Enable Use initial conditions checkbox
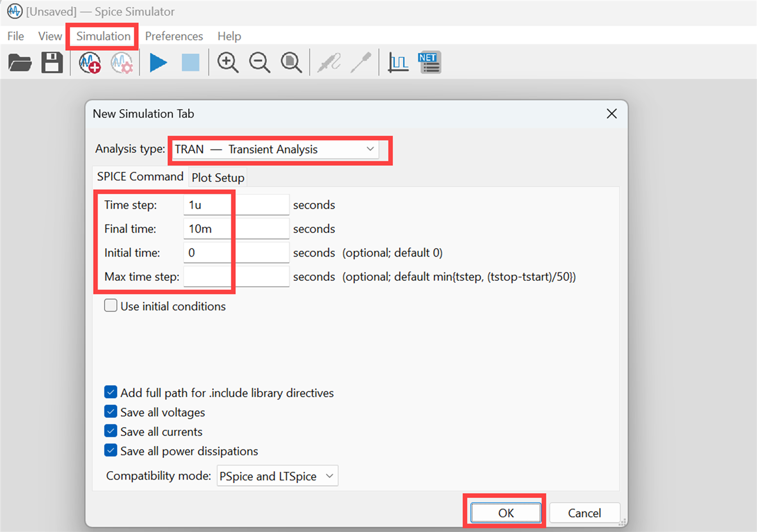Image resolution: width=757 pixels, height=532 pixels. tap(111, 306)
